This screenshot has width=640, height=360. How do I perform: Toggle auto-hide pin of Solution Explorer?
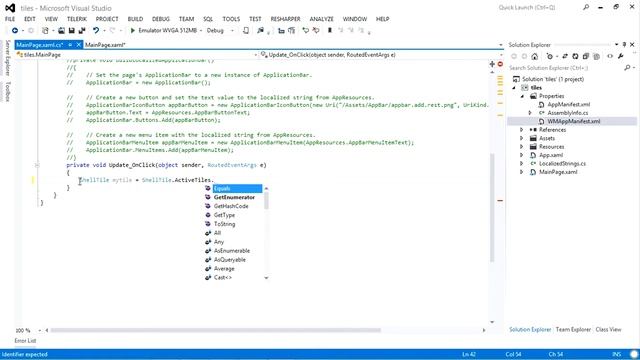[x=624, y=44]
